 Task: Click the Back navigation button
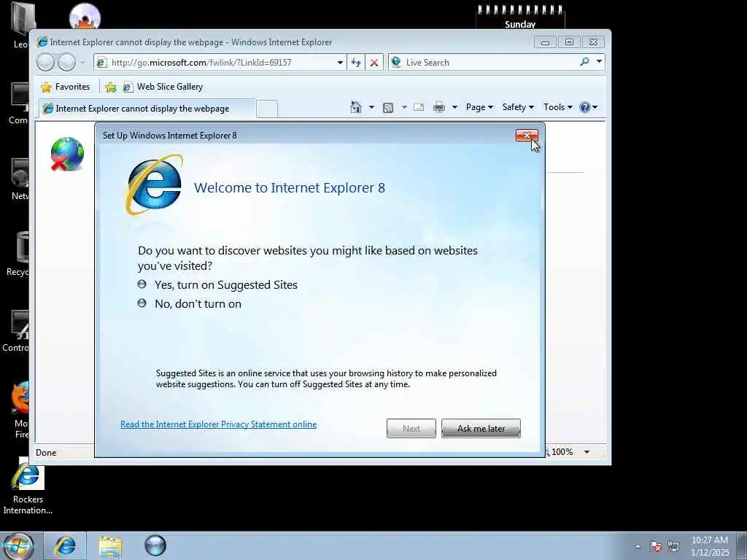tap(46, 63)
